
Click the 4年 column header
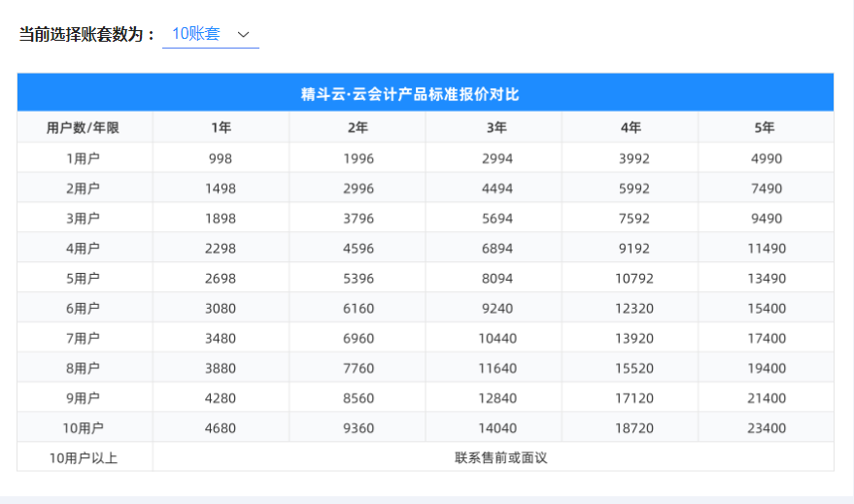pyautogui.click(x=631, y=127)
